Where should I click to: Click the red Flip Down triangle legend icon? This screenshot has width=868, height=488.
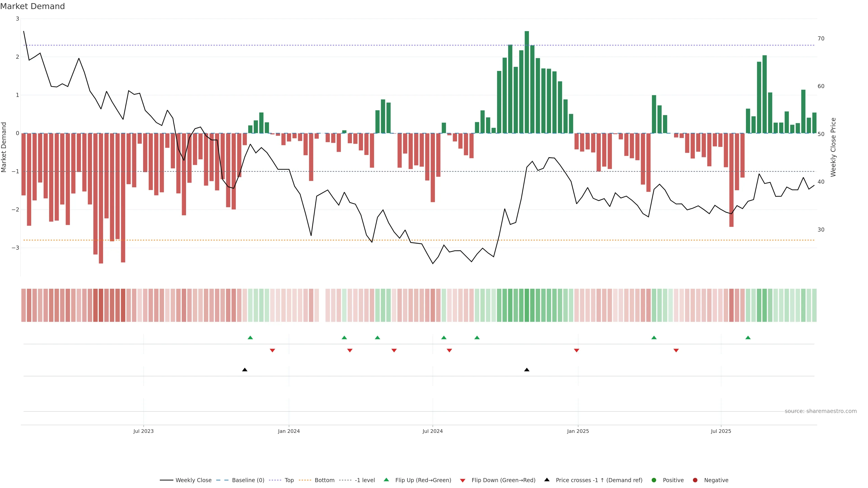(x=462, y=480)
